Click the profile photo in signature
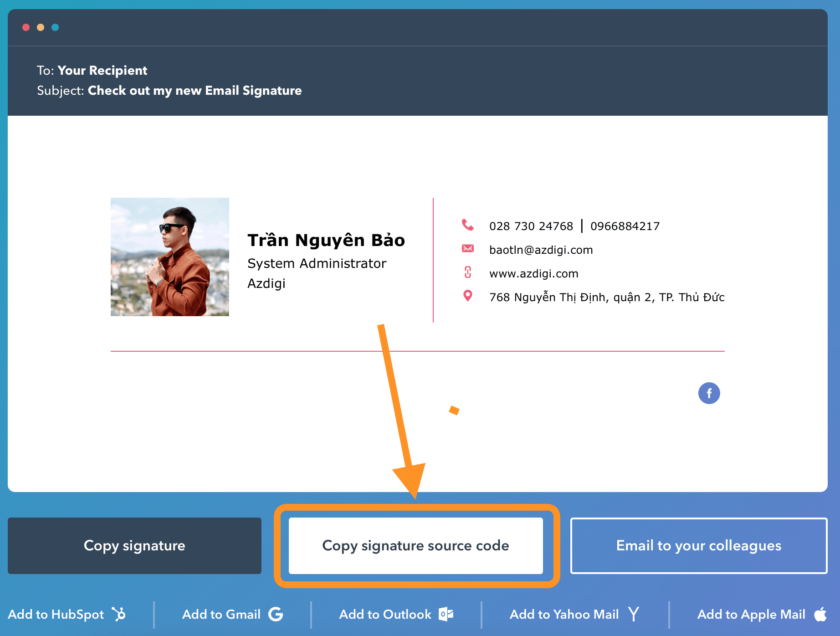The image size is (840, 636). (170, 257)
